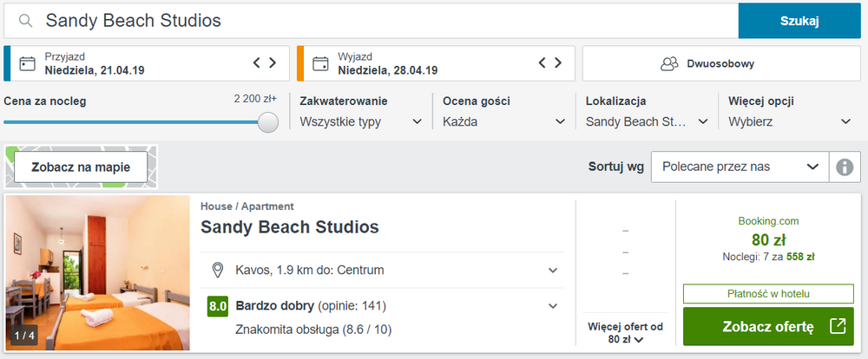The height and width of the screenshot is (359, 868).
Task: Go to previous arrival date arrow
Action: click(256, 62)
